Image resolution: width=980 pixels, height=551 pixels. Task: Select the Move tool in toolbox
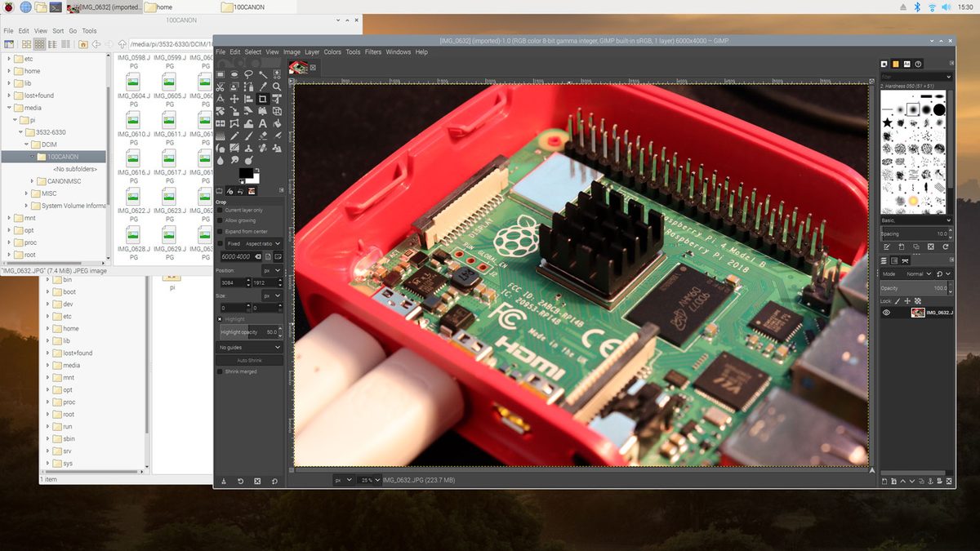pos(234,99)
